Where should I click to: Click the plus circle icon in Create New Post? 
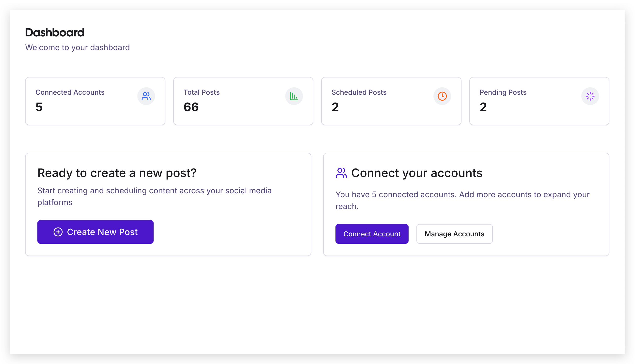click(x=58, y=232)
